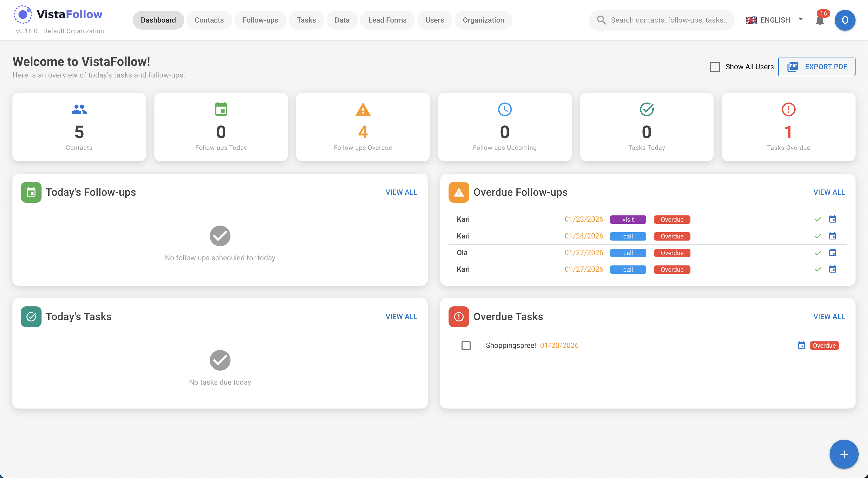This screenshot has height=478, width=868.
Task: Open the user profile avatar menu
Action: tap(845, 20)
